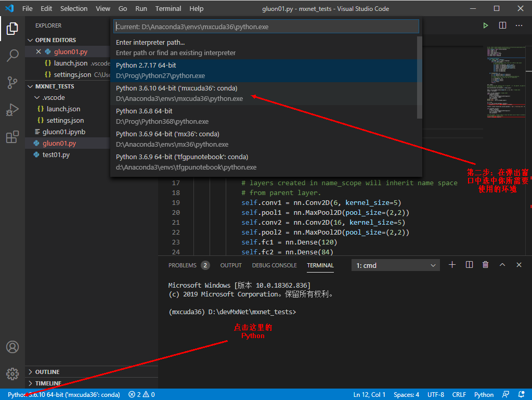Select Python 2.7.17 64-bit interpreter
Screen dimensions: 532x400
pos(265,71)
